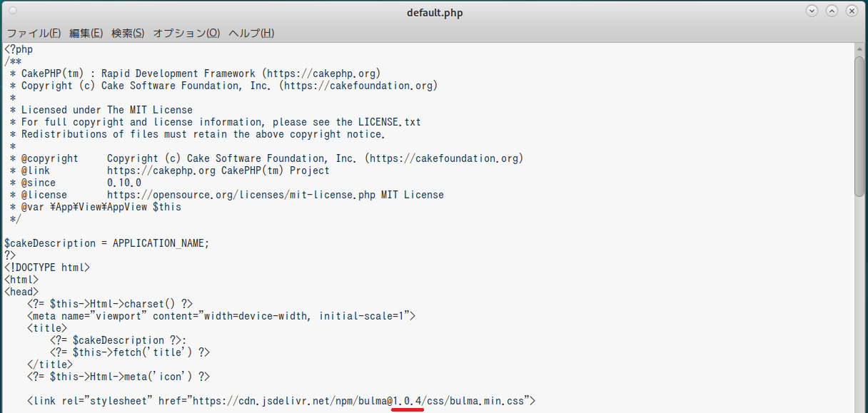Place cursor on the <!DOCTYPE html> line

tap(47, 267)
